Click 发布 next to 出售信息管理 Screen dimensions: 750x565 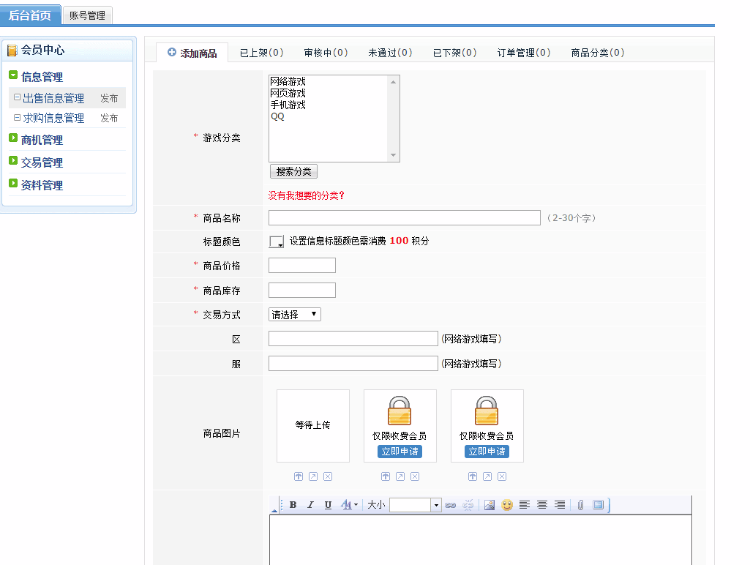coord(109,98)
